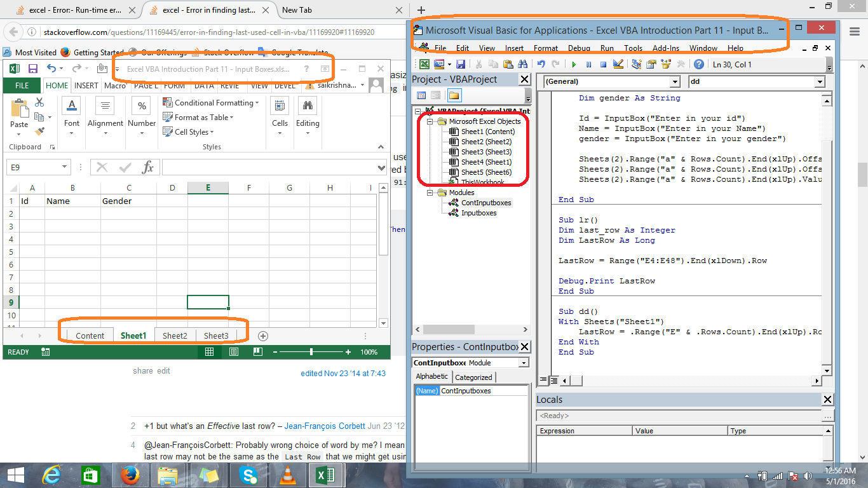Open the Alphabetic tab in Properties panel
This screenshot has height=488, width=868.
[431, 376]
